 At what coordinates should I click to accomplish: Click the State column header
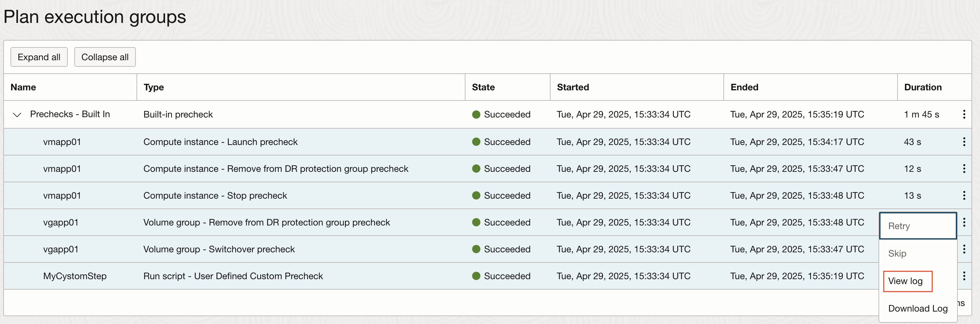(483, 87)
